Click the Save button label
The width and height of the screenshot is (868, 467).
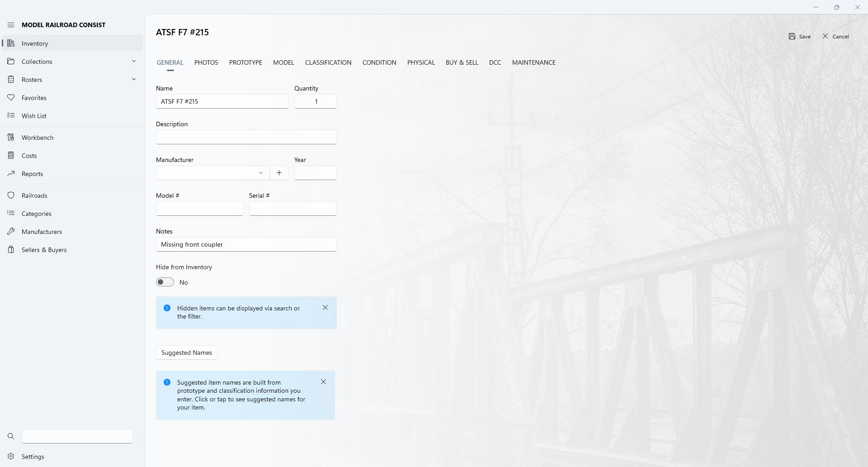point(805,37)
